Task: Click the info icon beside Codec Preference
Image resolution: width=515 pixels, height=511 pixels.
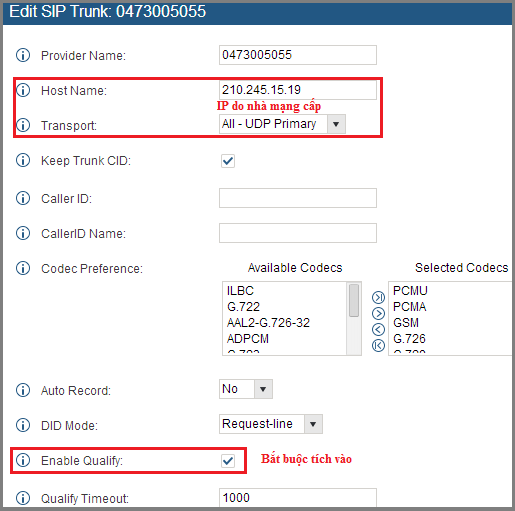Action: pos(23,268)
